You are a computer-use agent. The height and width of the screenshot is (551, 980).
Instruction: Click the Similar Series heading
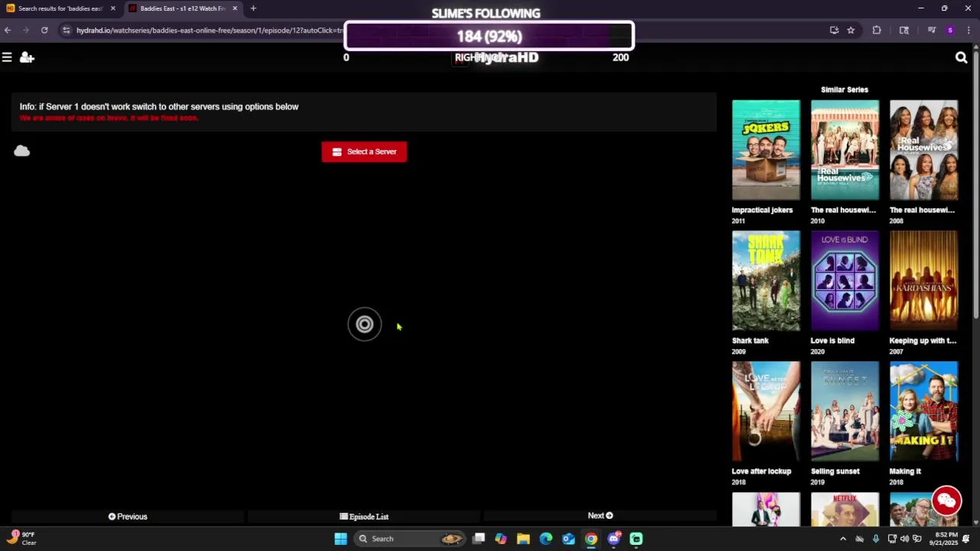tap(844, 90)
